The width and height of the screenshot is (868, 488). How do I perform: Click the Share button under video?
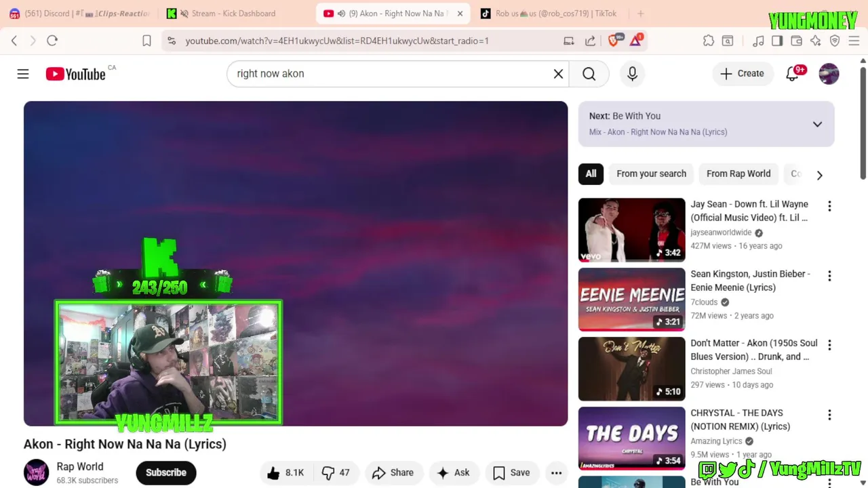[x=393, y=472]
